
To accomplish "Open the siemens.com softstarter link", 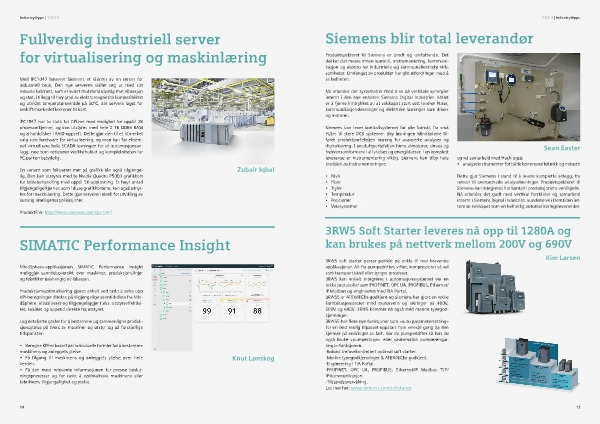I will tap(381, 388).
